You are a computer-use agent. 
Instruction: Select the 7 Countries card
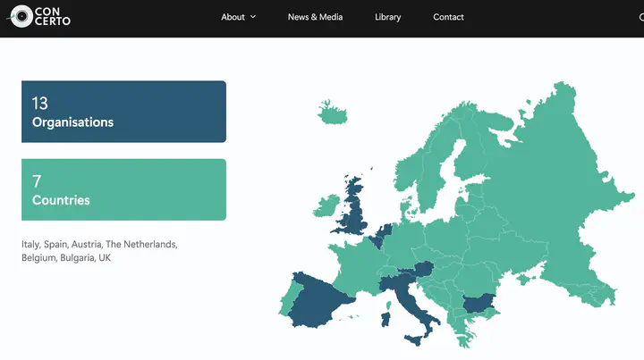point(123,189)
